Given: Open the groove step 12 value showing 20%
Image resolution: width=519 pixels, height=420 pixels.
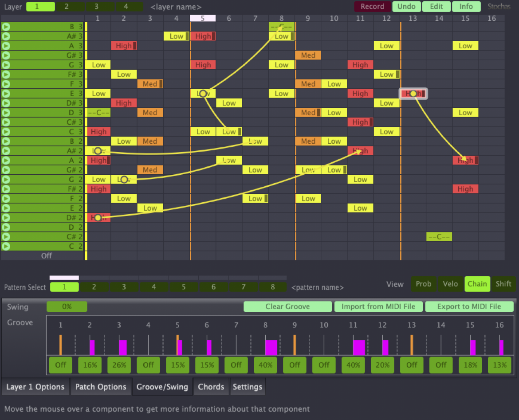Looking at the screenshot, I should coord(383,365).
